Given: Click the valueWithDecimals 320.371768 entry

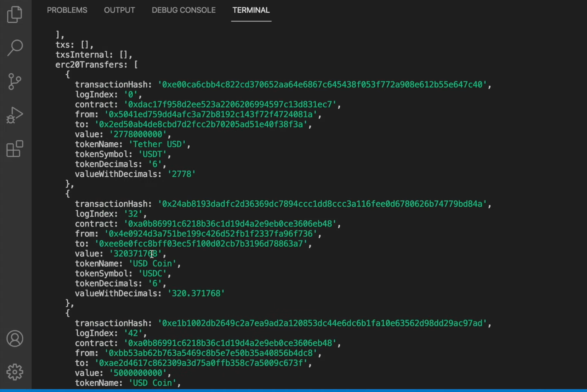Looking at the screenshot, I should (x=196, y=293).
